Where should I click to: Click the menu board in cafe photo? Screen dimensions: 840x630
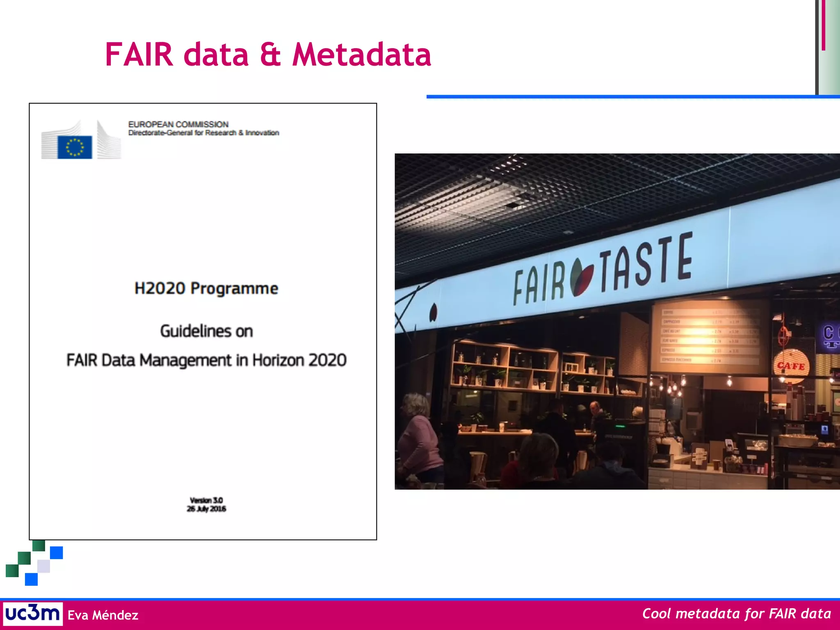tap(710, 336)
